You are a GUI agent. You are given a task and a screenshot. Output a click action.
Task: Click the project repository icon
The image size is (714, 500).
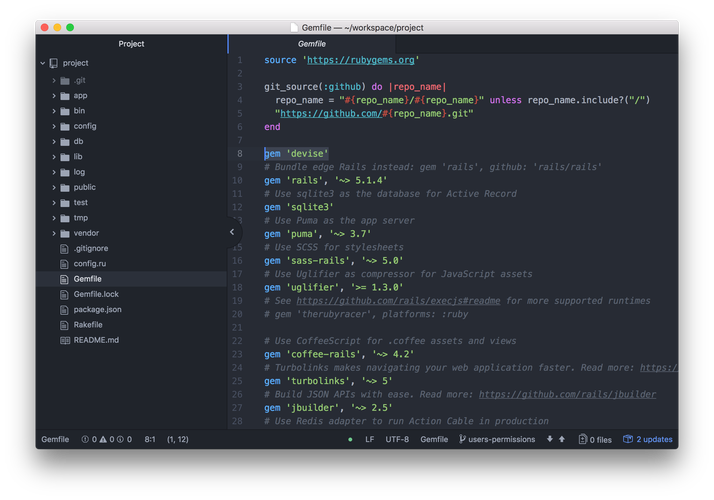[x=54, y=63]
